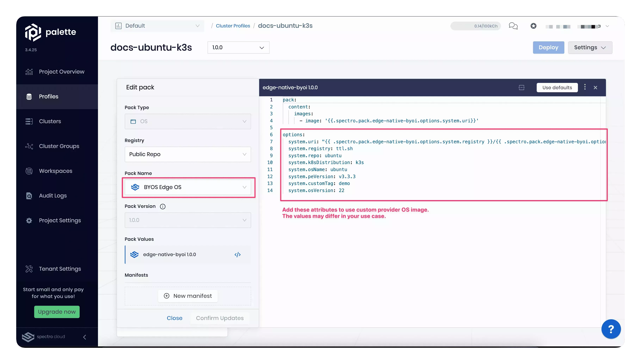Click the Deploy button
641x364 pixels.
click(548, 48)
